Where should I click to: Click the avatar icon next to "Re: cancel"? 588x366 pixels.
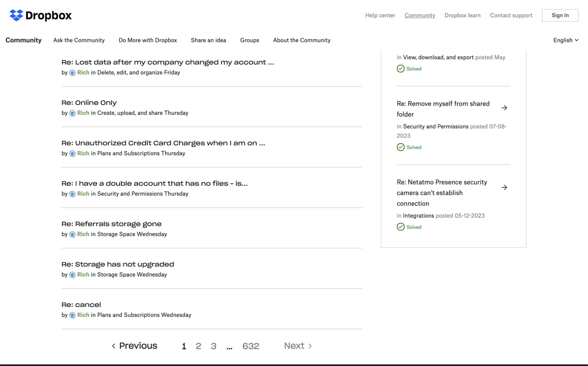click(72, 315)
